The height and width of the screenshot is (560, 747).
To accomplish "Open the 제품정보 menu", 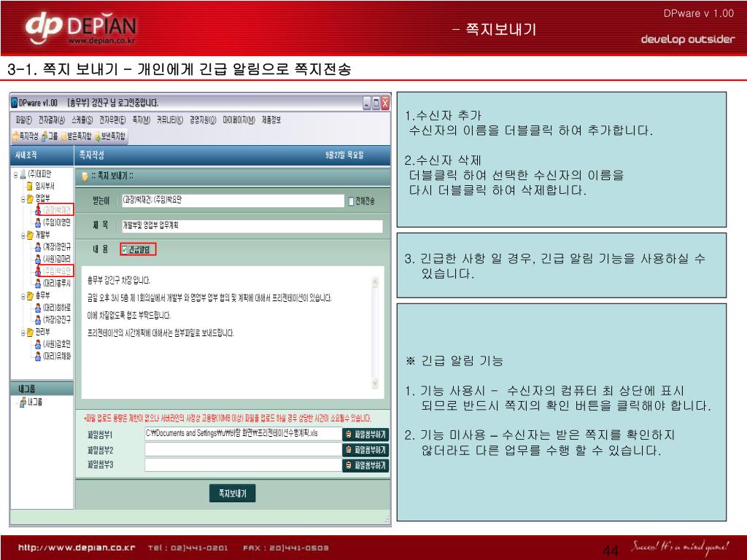I will click(x=271, y=120).
